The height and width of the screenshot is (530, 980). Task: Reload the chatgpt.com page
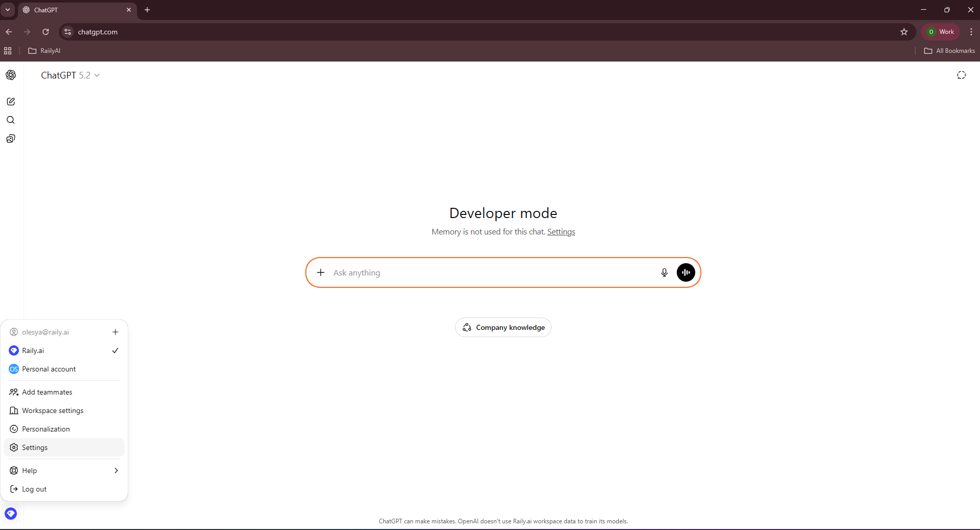click(46, 32)
